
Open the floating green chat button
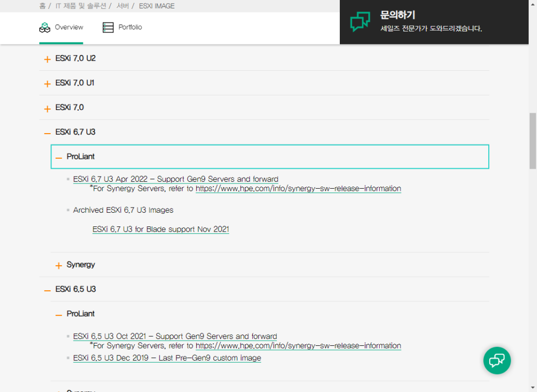tap(497, 361)
